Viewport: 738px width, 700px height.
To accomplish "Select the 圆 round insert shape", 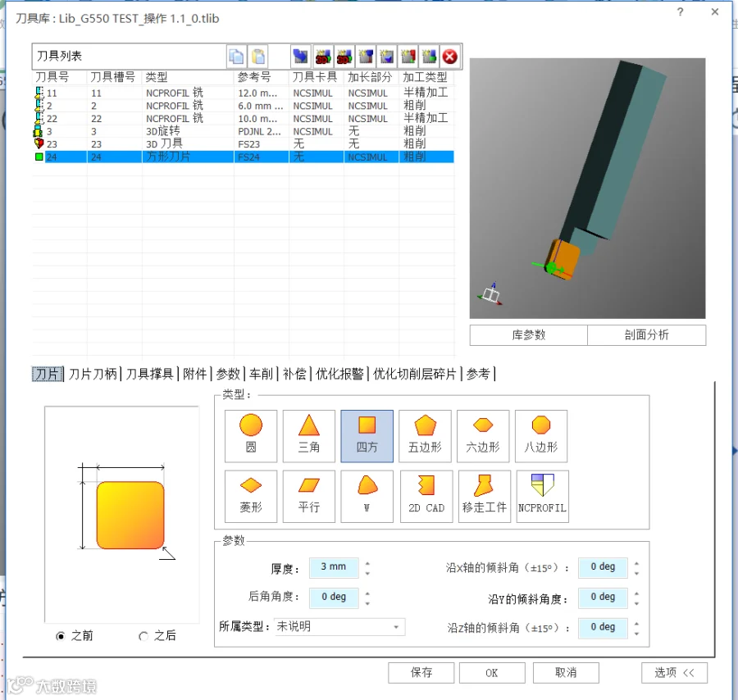I will [250, 436].
